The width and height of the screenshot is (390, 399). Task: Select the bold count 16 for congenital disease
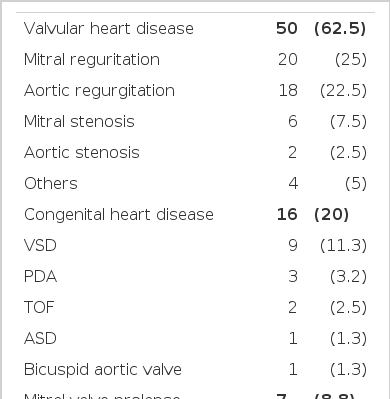coord(287,214)
